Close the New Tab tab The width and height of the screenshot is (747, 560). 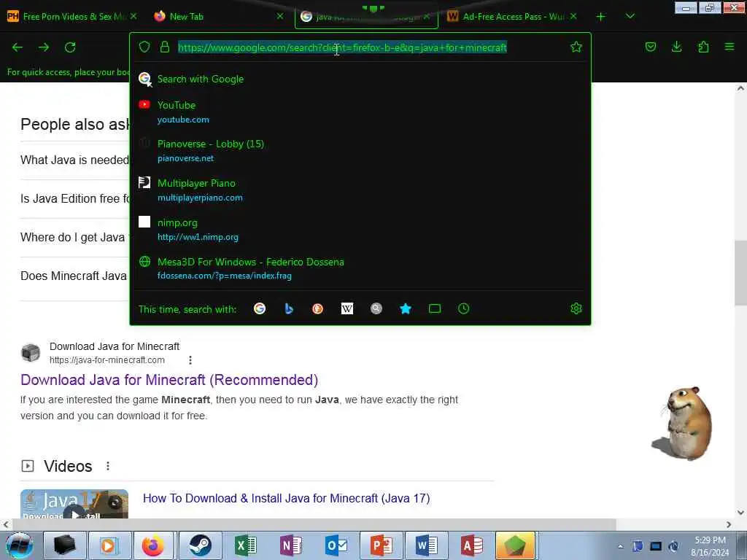[280, 16]
